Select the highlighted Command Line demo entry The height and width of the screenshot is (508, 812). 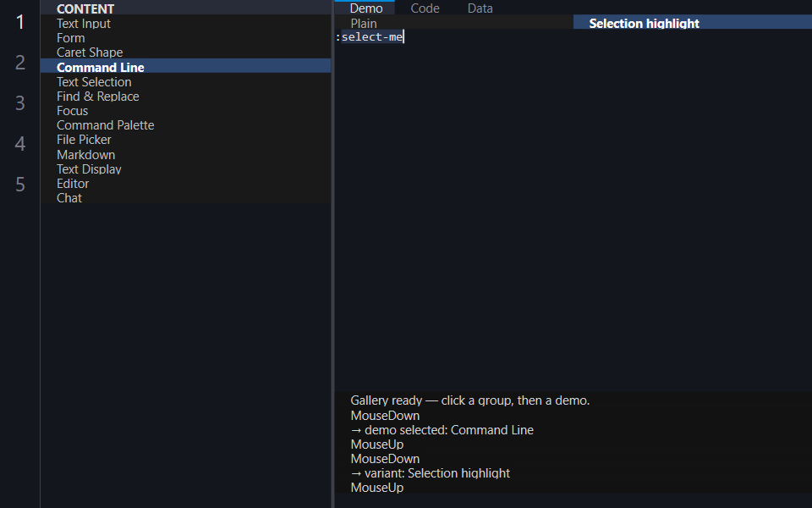[185, 67]
